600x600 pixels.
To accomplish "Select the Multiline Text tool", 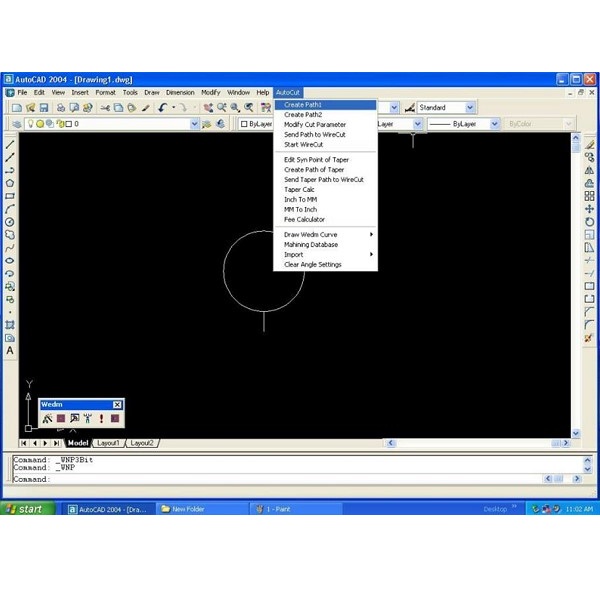I will (x=10, y=351).
